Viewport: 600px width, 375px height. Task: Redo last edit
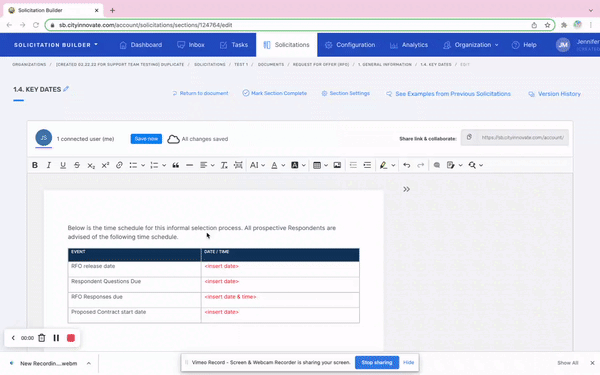tap(421, 165)
